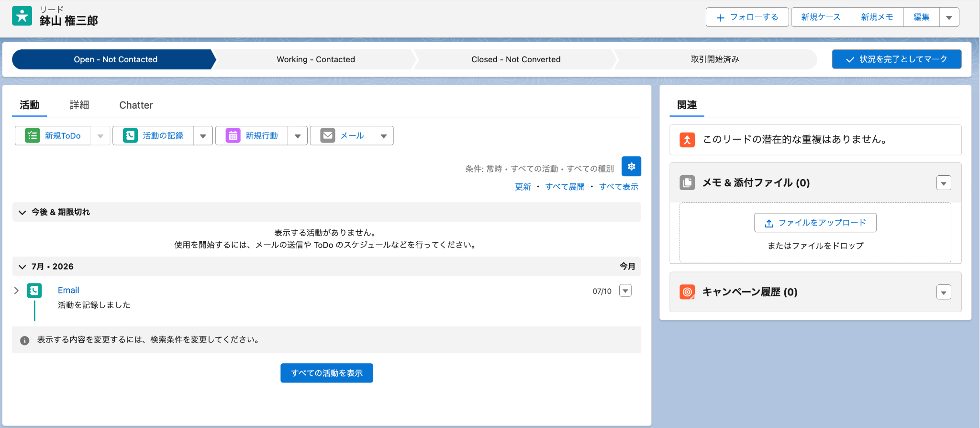Open the Email activity link
Screen dimensions: 980x428
click(x=68, y=290)
